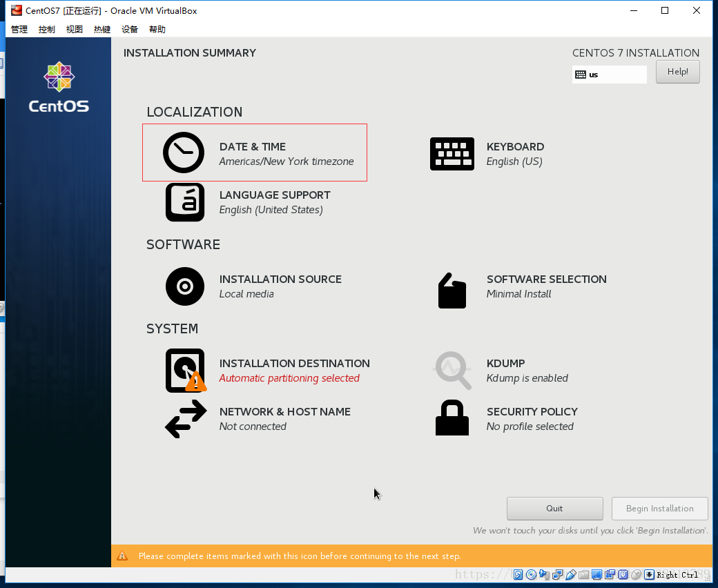Image resolution: width=718 pixels, height=588 pixels.
Task: Open INSTALLATION DESTINATION label
Action: tap(294, 363)
